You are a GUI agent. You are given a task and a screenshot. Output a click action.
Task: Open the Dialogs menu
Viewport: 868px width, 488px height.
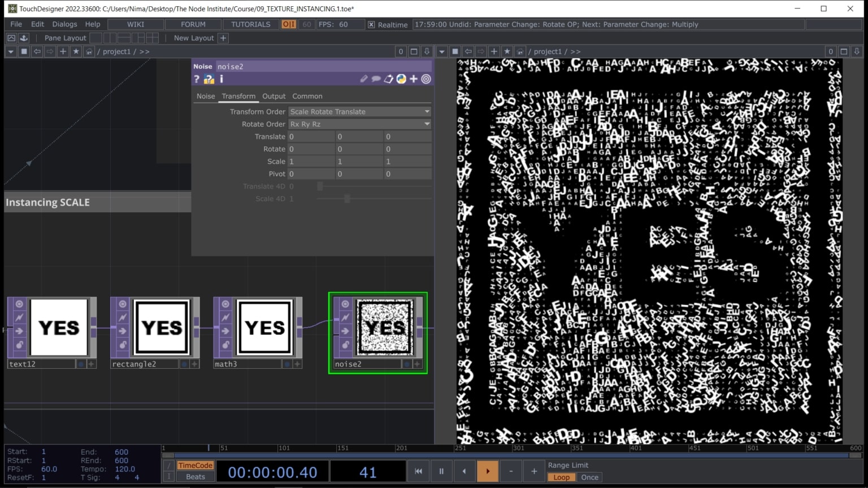coord(64,24)
